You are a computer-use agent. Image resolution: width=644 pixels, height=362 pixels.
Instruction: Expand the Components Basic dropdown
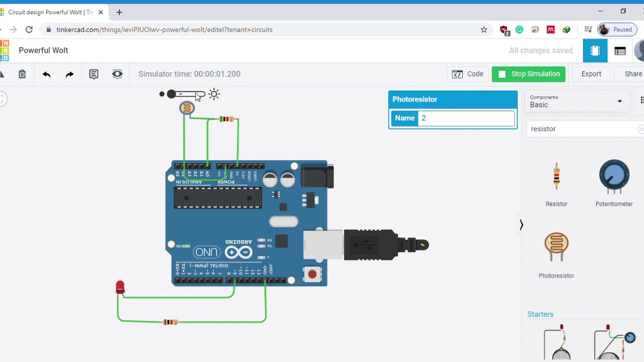(576, 101)
